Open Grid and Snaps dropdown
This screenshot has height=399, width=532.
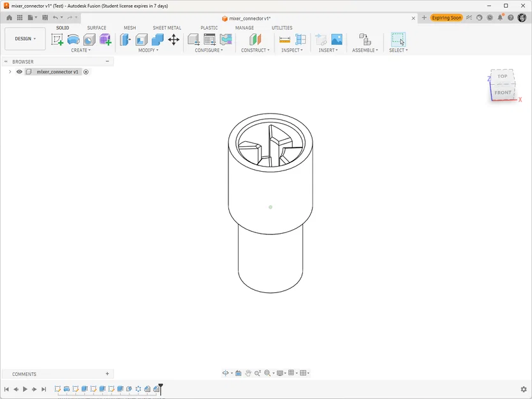(x=293, y=373)
